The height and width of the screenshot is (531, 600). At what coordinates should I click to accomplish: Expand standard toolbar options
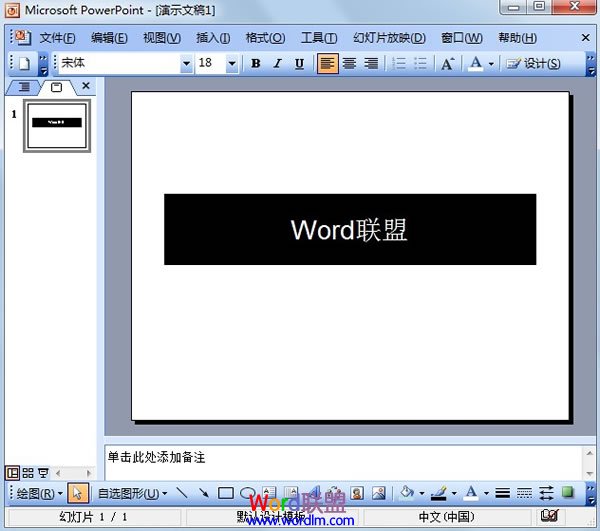44,64
